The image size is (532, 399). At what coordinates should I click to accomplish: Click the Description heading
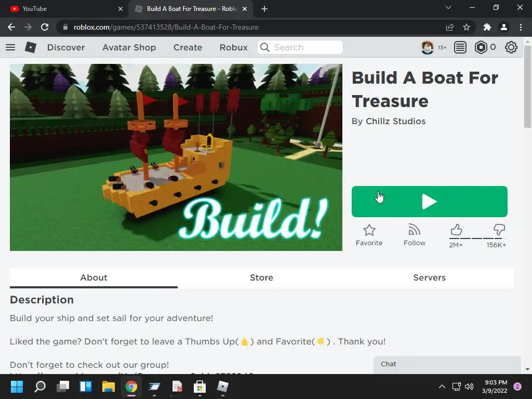click(42, 300)
